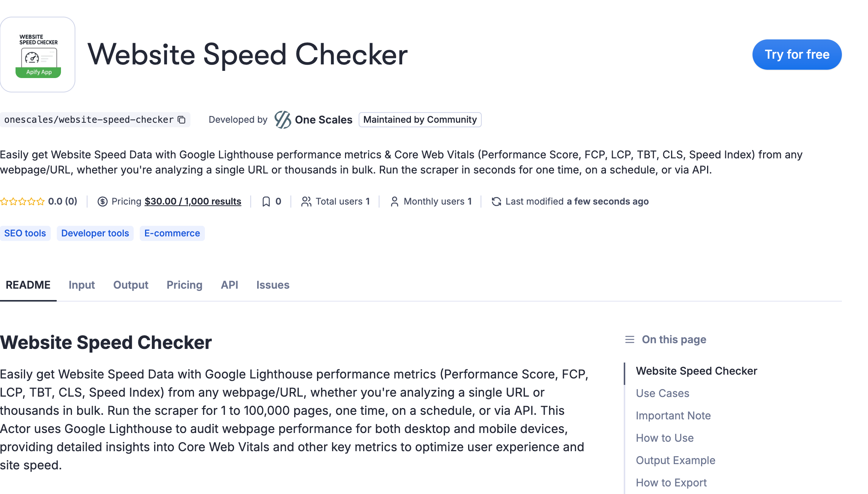Open the Developer tools category tag
Screen dimensions: 868x494
tap(95, 233)
